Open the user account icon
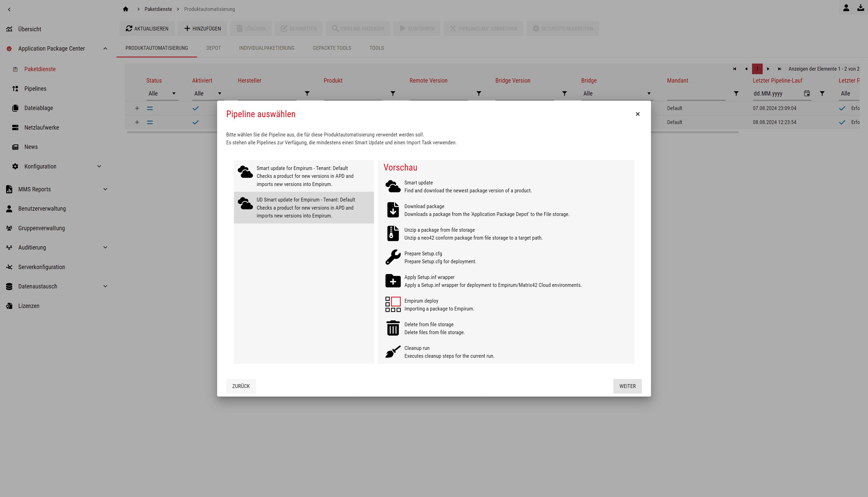 pyautogui.click(x=846, y=8)
